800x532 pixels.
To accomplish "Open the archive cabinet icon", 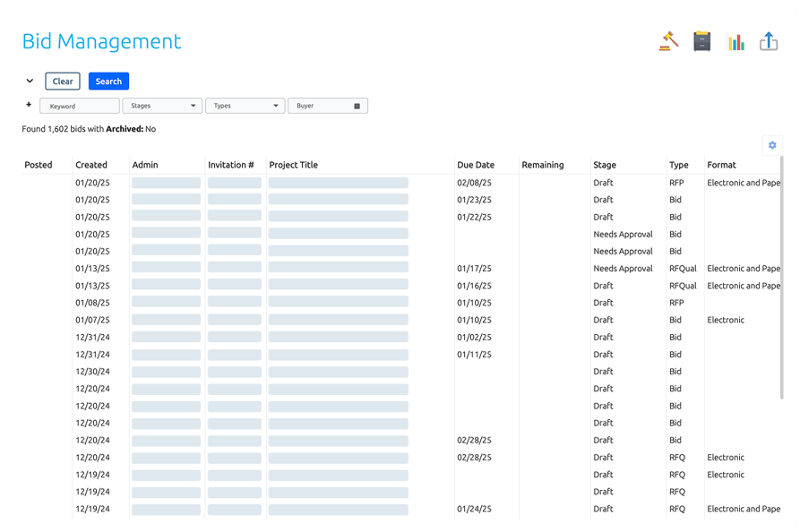I will tap(702, 41).
